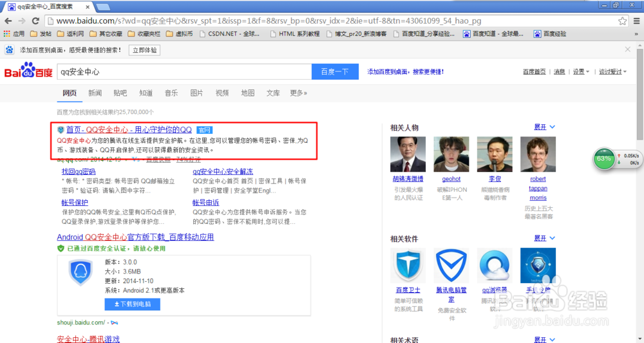
Task: Open the Chrome menu hamburger icon
Action: 637,21
